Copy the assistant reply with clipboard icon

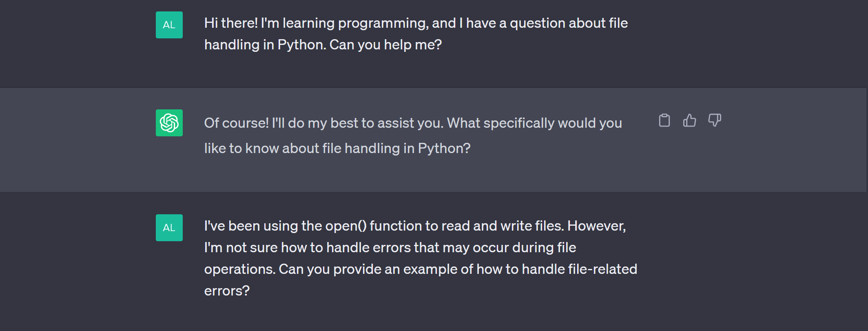[x=664, y=120]
